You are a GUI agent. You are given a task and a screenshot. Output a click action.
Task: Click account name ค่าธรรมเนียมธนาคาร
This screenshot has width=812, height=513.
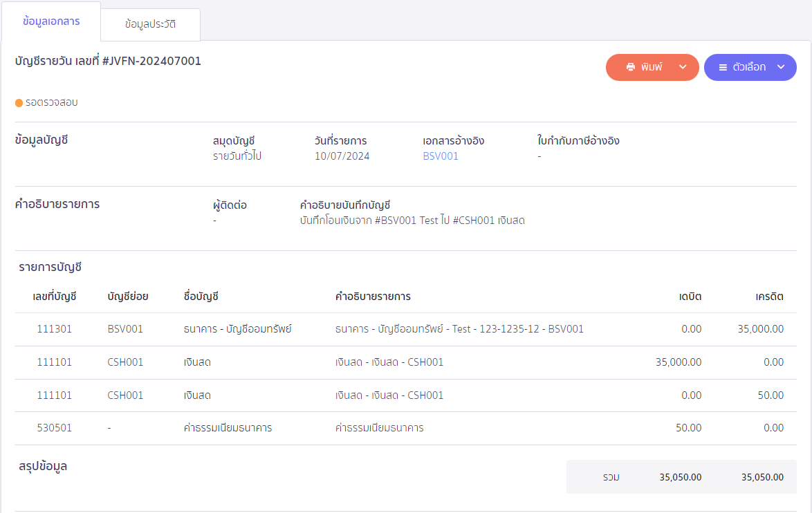[x=228, y=428]
